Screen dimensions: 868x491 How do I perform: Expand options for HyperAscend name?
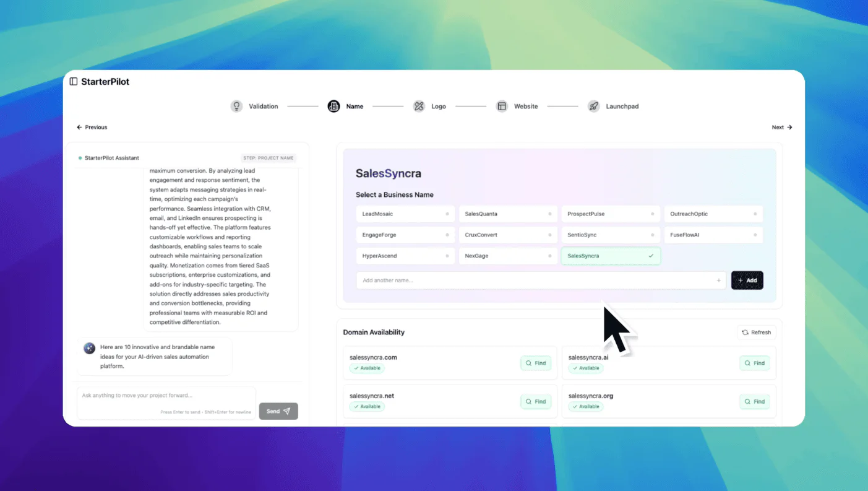click(447, 255)
